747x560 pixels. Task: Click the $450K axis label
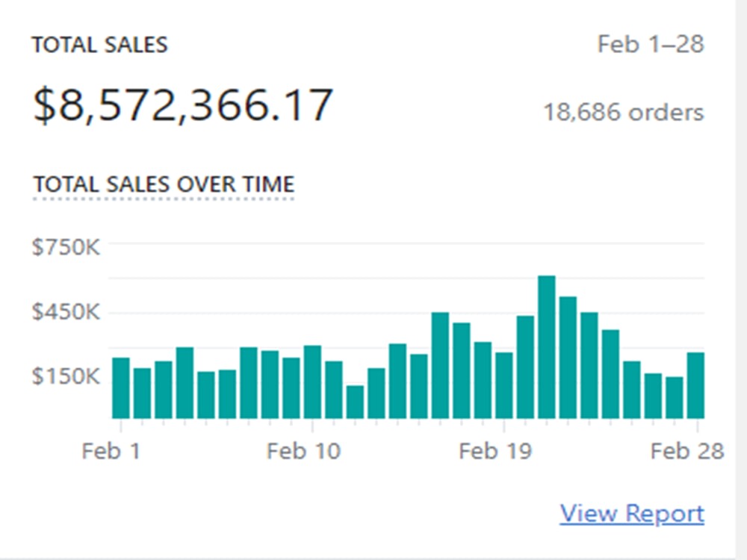pos(66,312)
